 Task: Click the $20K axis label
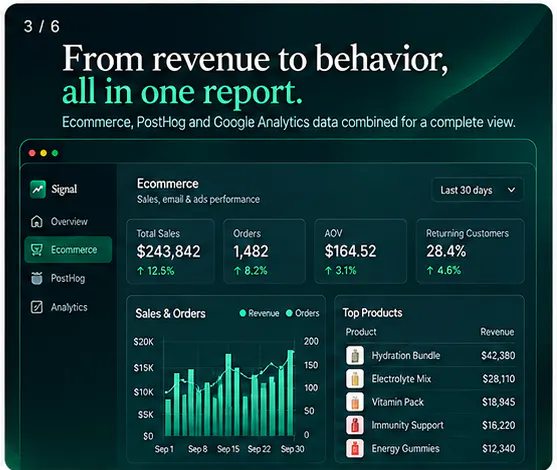click(143, 342)
